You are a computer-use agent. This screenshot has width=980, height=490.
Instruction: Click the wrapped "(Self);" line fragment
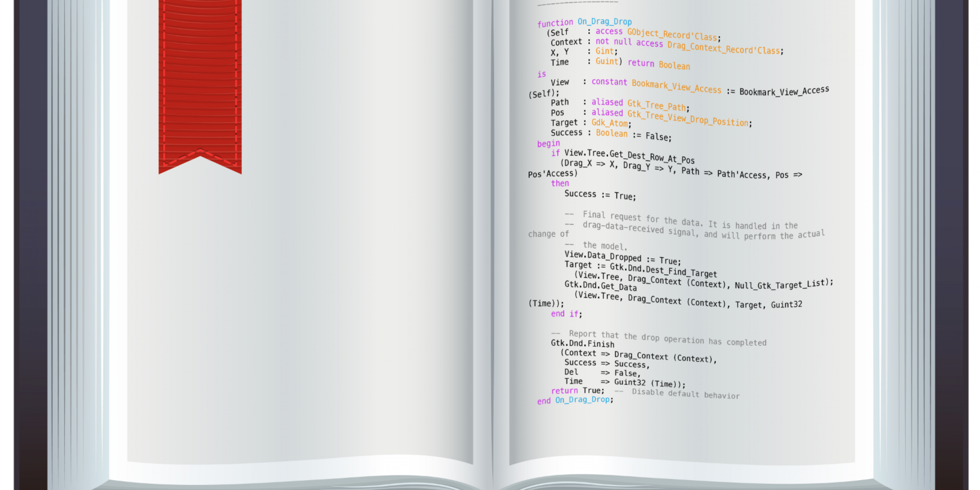543,94
